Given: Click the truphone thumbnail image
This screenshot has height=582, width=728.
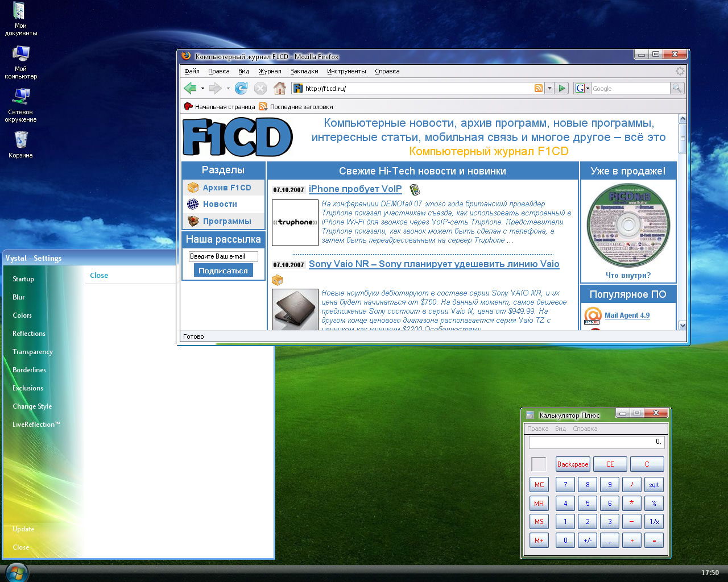Looking at the screenshot, I should coord(295,222).
